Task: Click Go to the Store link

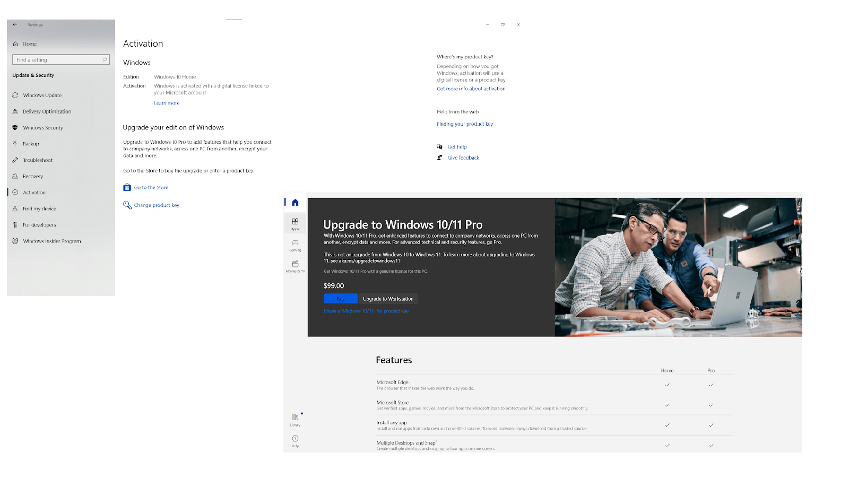Action: [x=151, y=187]
